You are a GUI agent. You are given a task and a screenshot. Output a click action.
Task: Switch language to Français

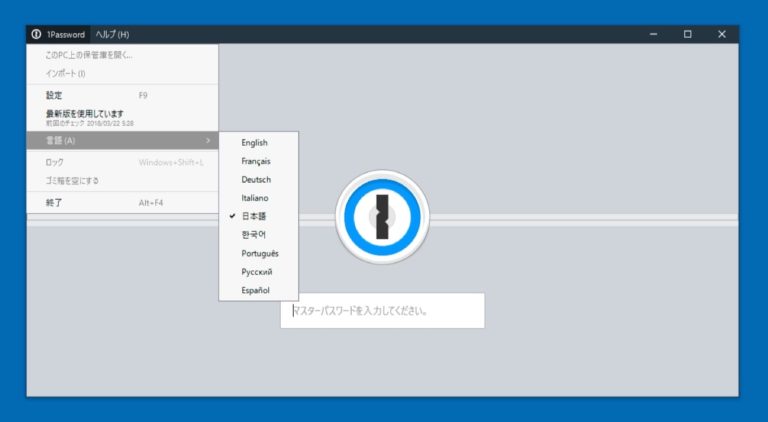point(256,161)
